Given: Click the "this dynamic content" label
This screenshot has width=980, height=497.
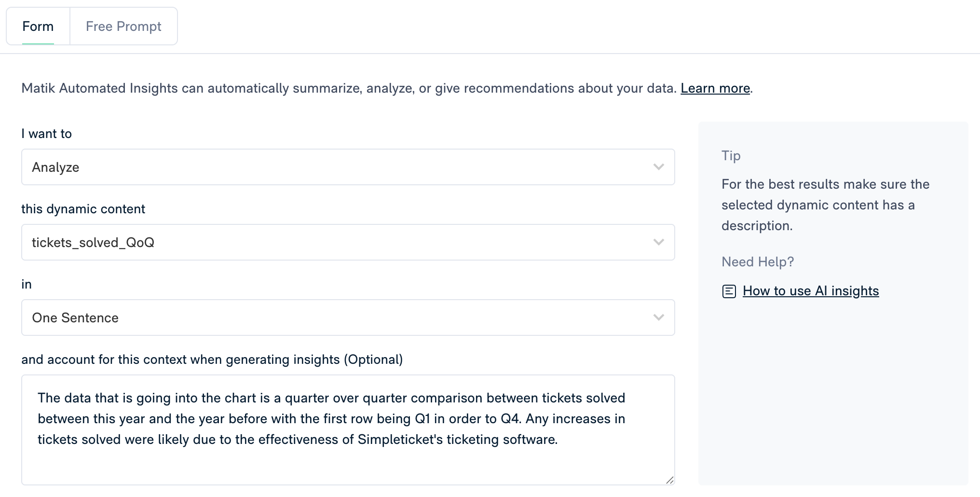Looking at the screenshot, I should [x=83, y=209].
